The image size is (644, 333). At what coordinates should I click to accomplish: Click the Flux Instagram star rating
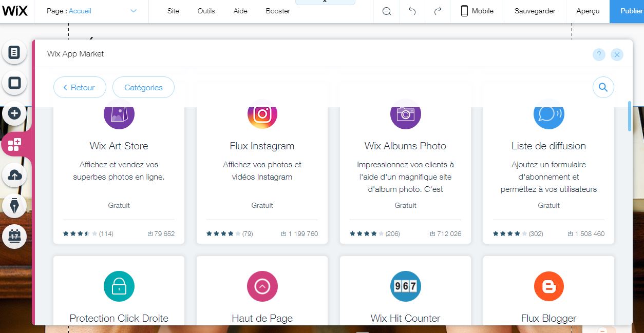[223, 233]
